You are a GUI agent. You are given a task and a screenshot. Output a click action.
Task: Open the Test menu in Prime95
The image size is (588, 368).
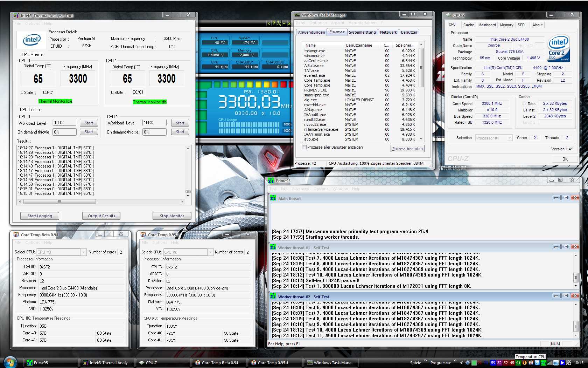point(273,189)
